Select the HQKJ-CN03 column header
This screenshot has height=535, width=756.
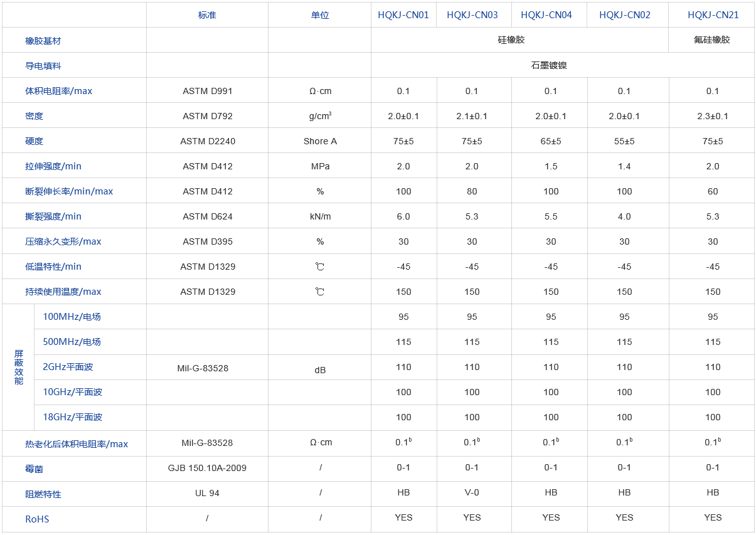tap(472, 15)
